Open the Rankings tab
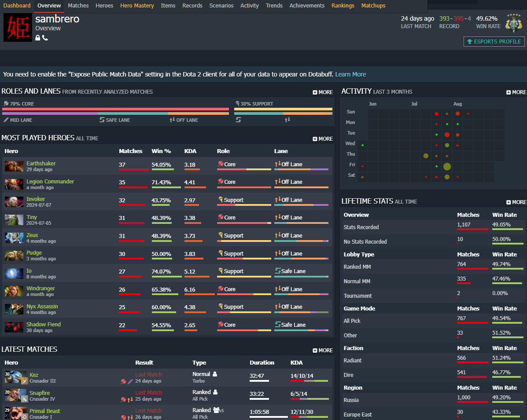The width and height of the screenshot is (527, 420). click(x=343, y=5)
